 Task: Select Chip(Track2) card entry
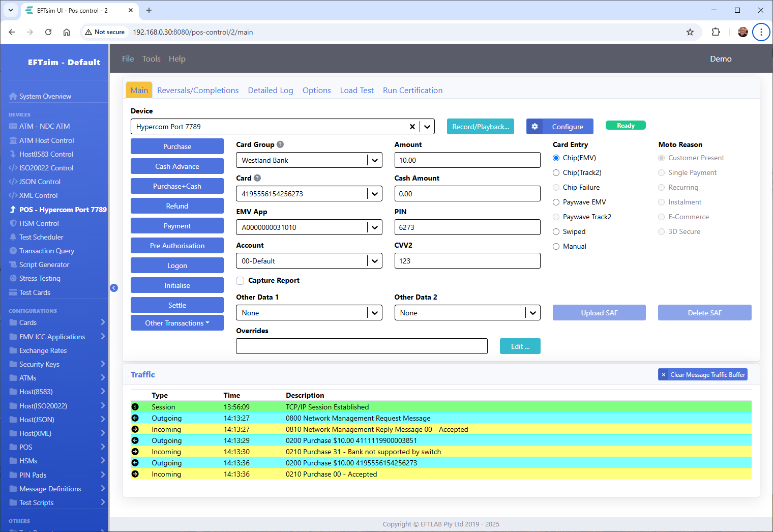point(556,173)
